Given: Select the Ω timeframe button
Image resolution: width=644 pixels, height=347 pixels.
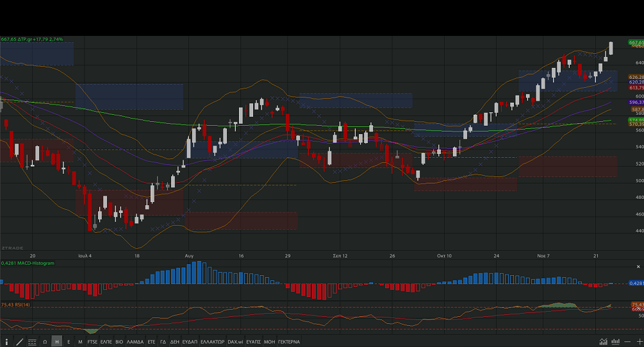Looking at the screenshot, I should coord(45,342).
